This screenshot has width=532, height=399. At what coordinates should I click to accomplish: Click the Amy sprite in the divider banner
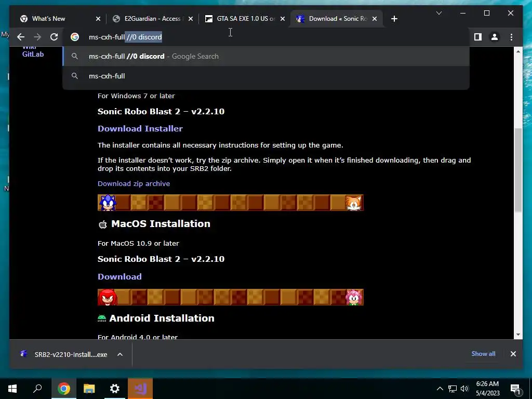354,297
